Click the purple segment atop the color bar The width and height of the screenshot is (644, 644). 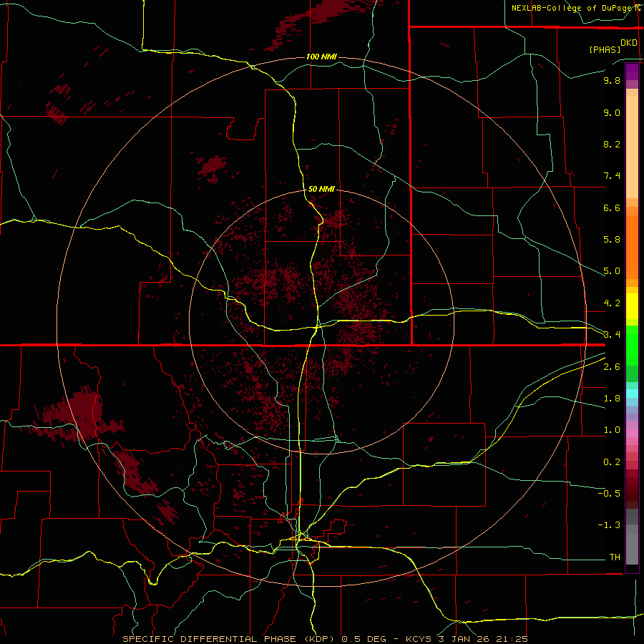[x=632, y=72]
